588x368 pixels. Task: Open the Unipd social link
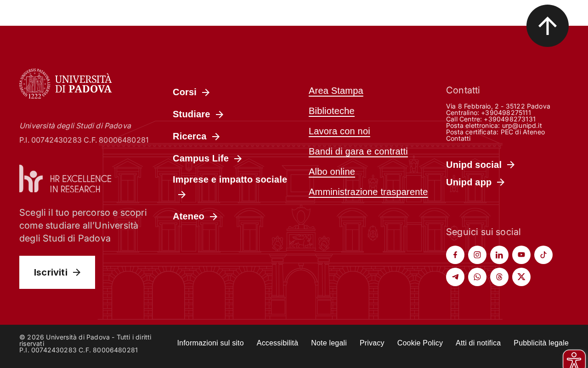(481, 165)
